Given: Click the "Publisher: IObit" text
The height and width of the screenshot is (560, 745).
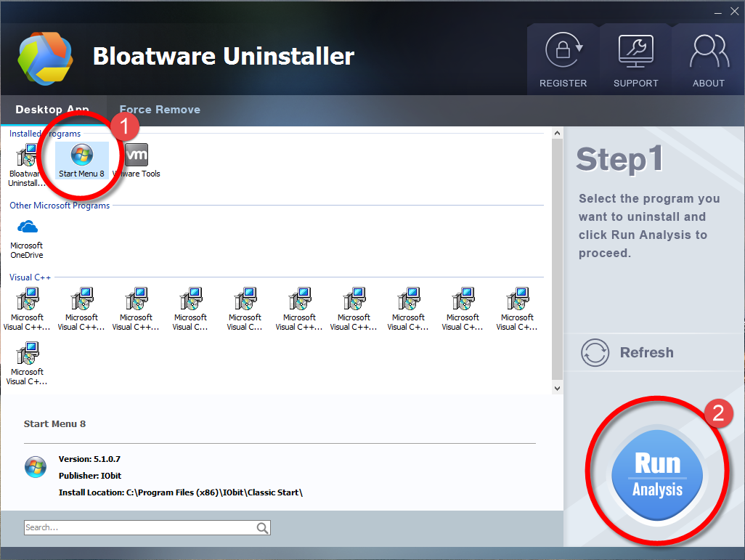Looking at the screenshot, I should point(90,476).
